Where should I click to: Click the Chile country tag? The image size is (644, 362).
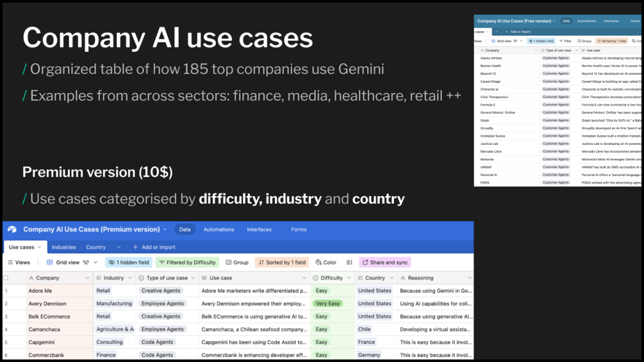[x=364, y=329]
